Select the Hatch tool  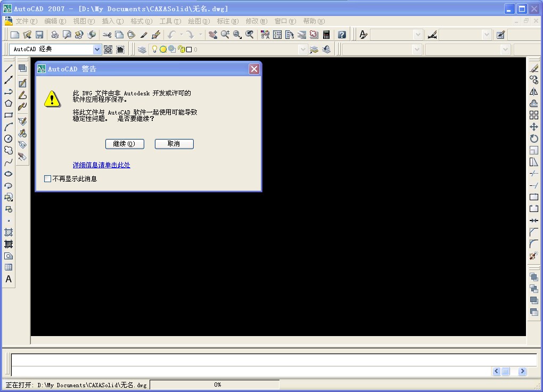tap(9, 232)
